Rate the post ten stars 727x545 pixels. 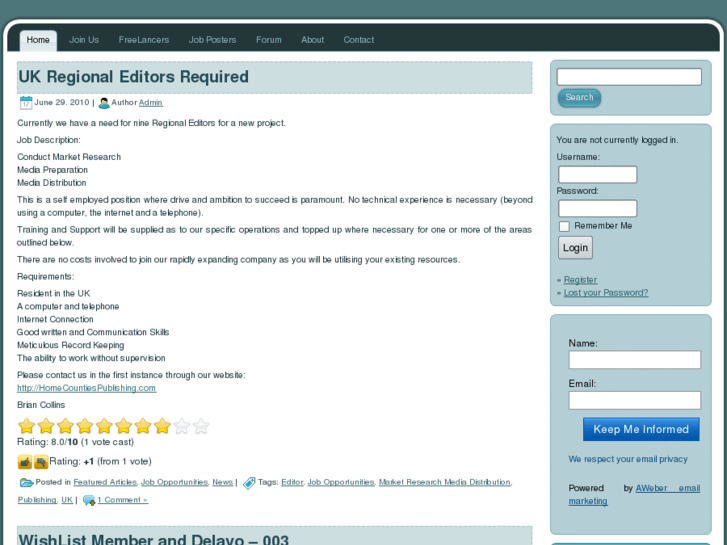pyautogui.click(x=201, y=426)
